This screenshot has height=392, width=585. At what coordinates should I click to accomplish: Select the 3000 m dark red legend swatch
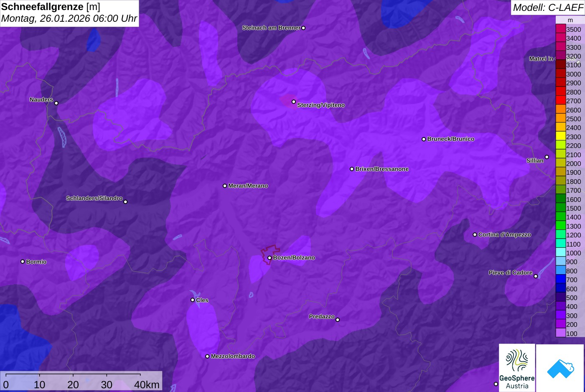pos(560,74)
